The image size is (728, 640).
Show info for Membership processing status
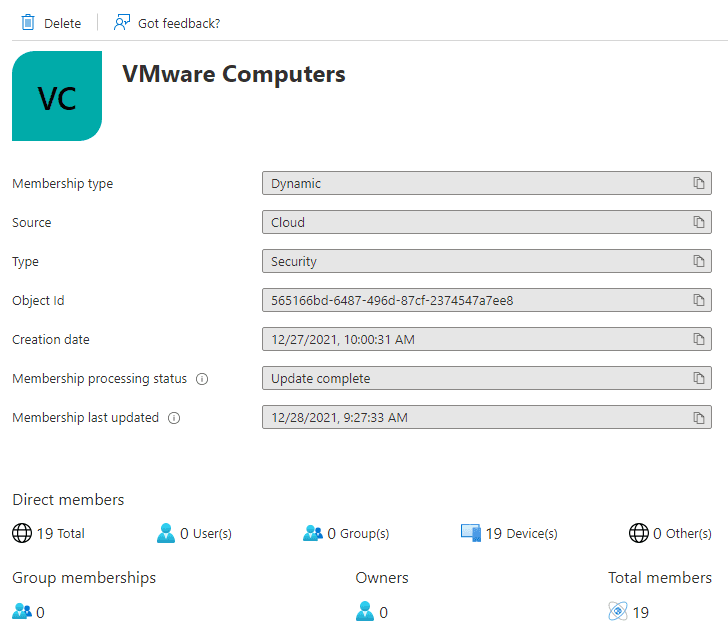202,379
